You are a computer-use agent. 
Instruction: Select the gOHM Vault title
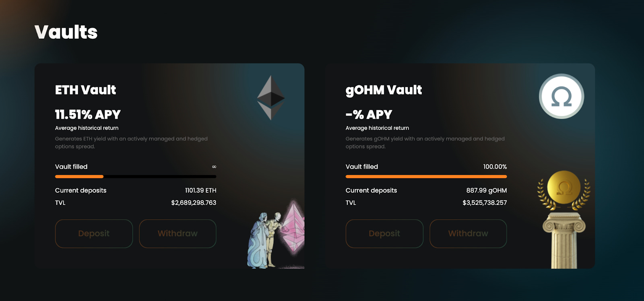pos(384,90)
